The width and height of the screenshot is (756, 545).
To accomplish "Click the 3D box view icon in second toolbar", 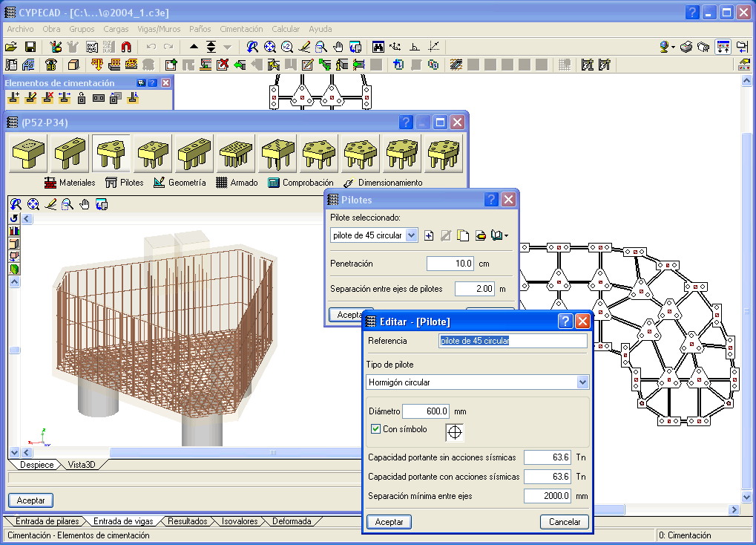I will (x=73, y=65).
